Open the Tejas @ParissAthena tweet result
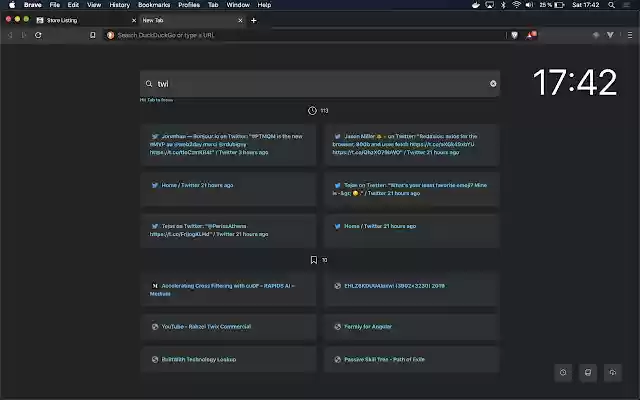The width and height of the screenshot is (640, 400). pyautogui.click(x=228, y=231)
